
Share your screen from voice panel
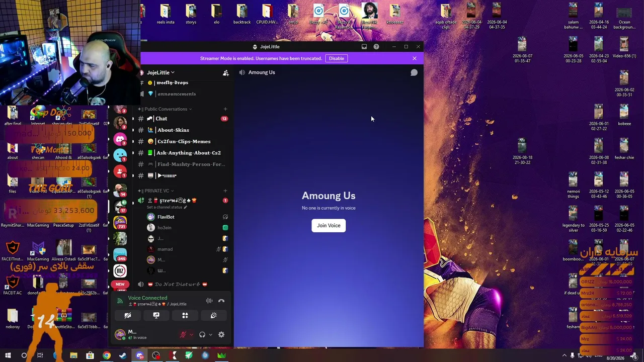point(156,316)
